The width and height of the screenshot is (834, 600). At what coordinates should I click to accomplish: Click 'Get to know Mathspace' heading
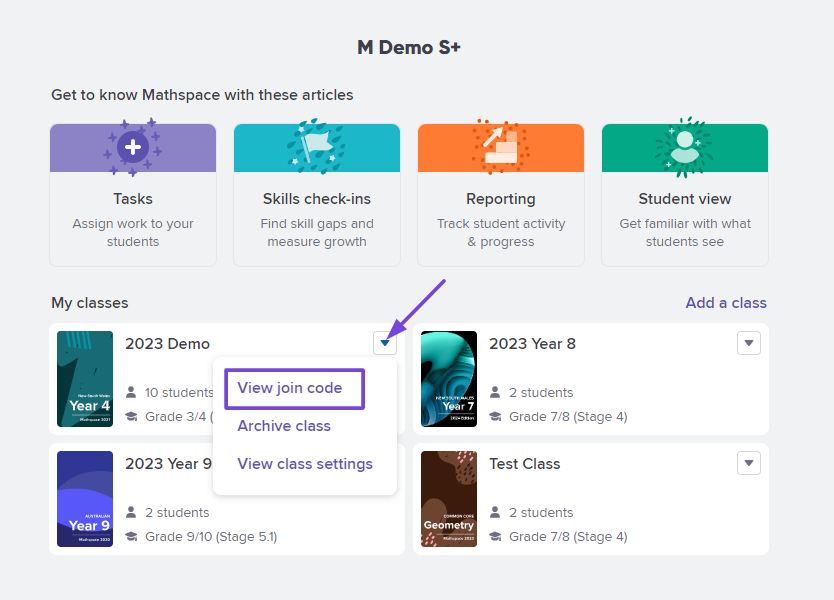[202, 95]
